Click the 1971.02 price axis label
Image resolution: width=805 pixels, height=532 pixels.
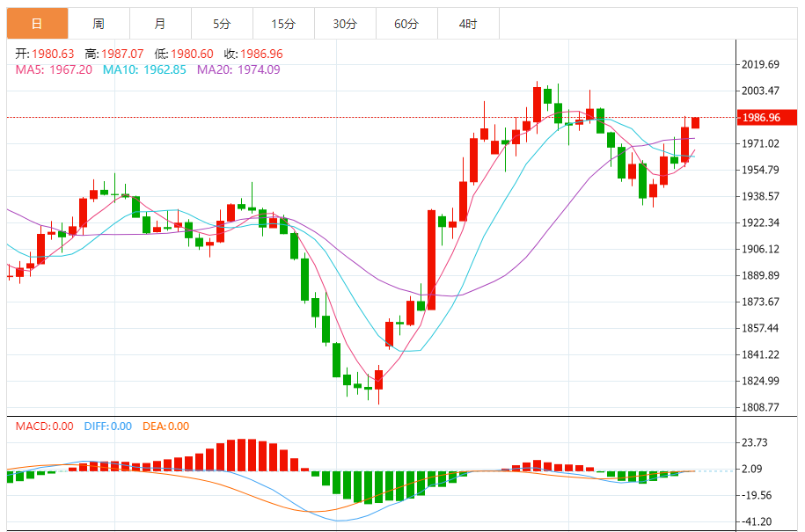(760, 143)
